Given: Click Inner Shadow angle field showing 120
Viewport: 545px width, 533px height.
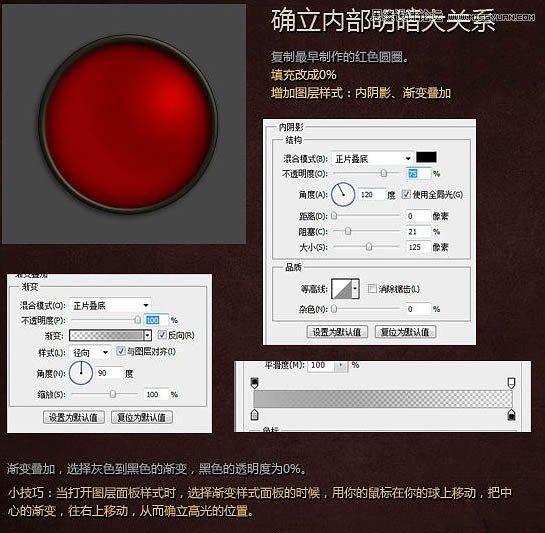Looking at the screenshot, I should (372, 194).
